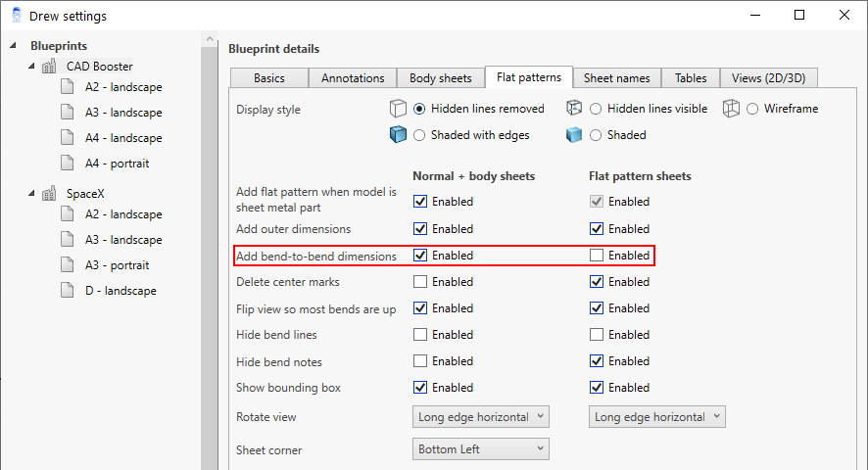This screenshot has height=470, width=868.
Task: Click the SpaceX company building icon
Action: pos(50,194)
